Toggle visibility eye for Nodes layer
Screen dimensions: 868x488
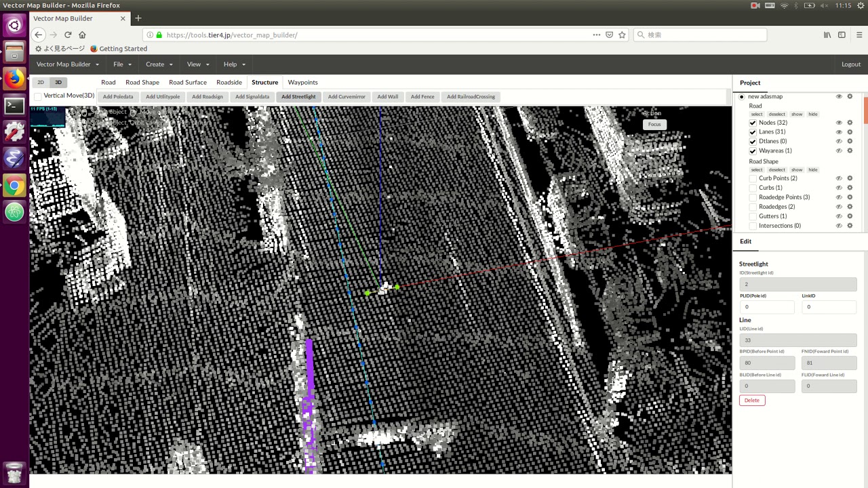point(839,123)
